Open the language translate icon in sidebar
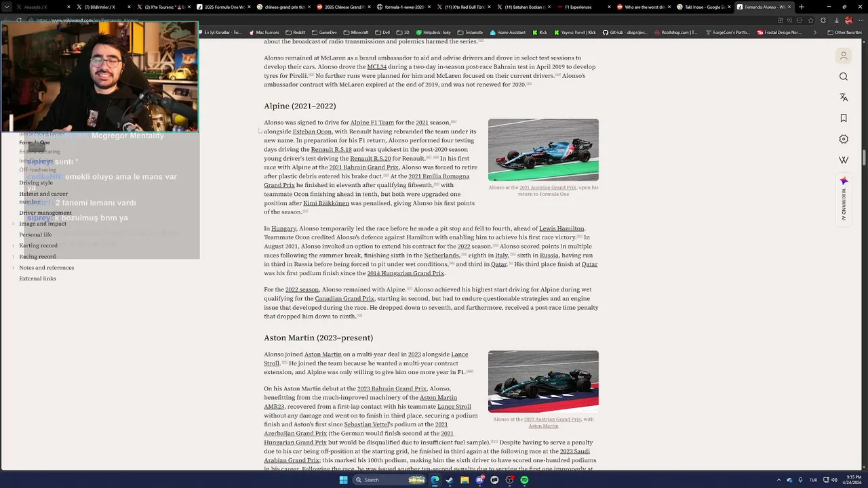This screenshot has height=488, width=868. [844, 98]
